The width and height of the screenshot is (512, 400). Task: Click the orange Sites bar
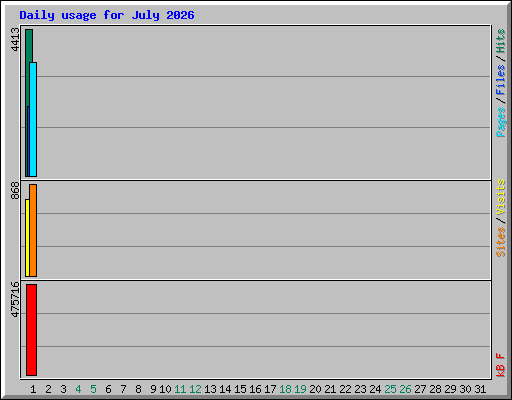33,230
